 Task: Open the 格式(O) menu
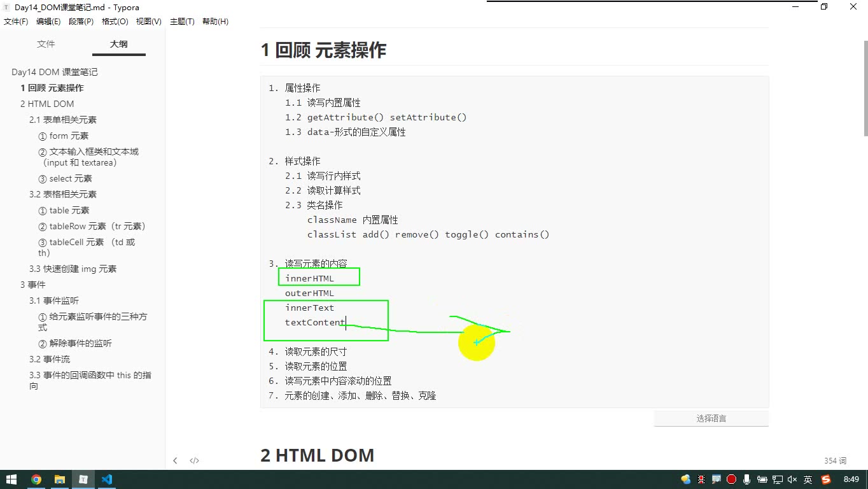[x=115, y=22]
